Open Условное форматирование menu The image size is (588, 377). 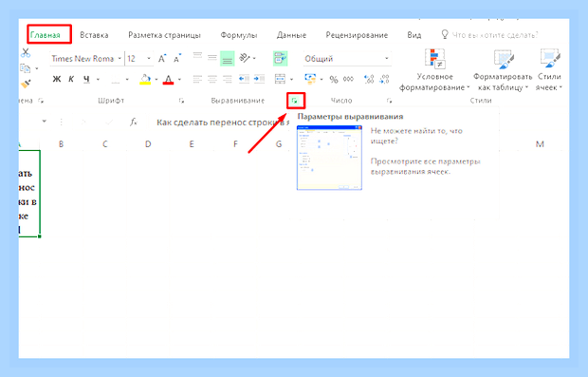pyautogui.click(x=434, y=70)
